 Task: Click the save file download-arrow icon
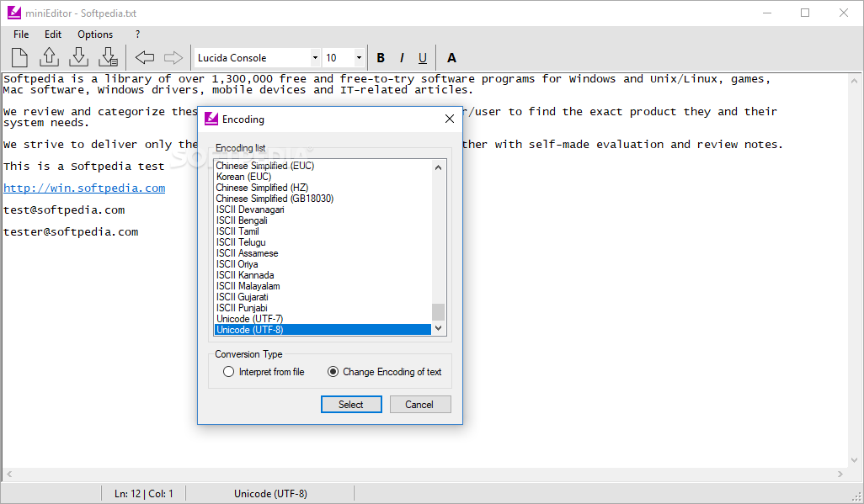click(x=79, y=57)
